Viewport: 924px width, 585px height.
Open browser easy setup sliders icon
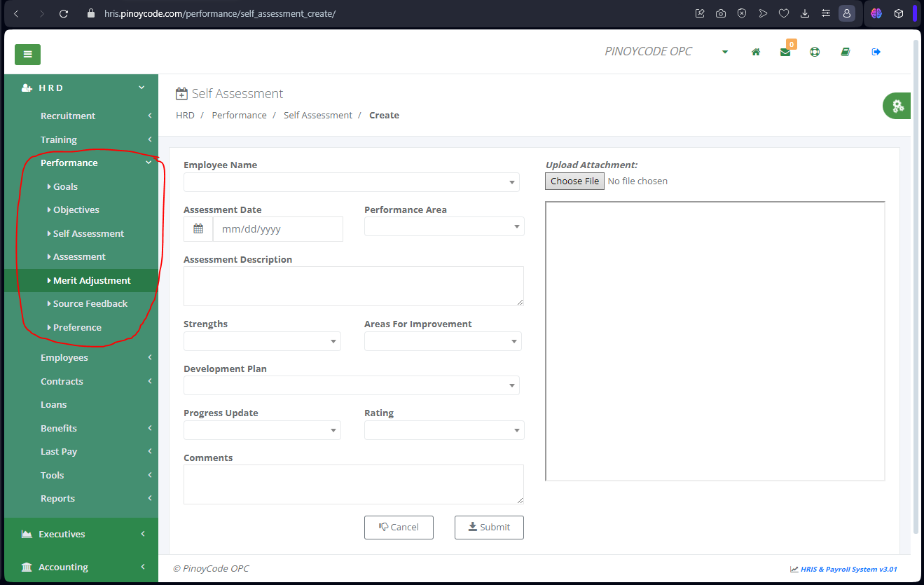[826, 13]
